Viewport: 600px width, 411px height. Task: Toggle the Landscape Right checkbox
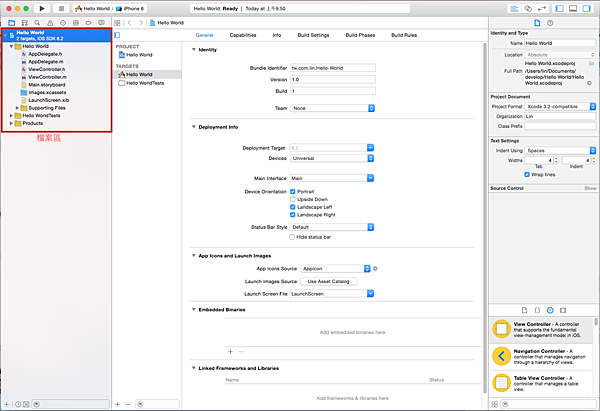click(x=293, y=215)
